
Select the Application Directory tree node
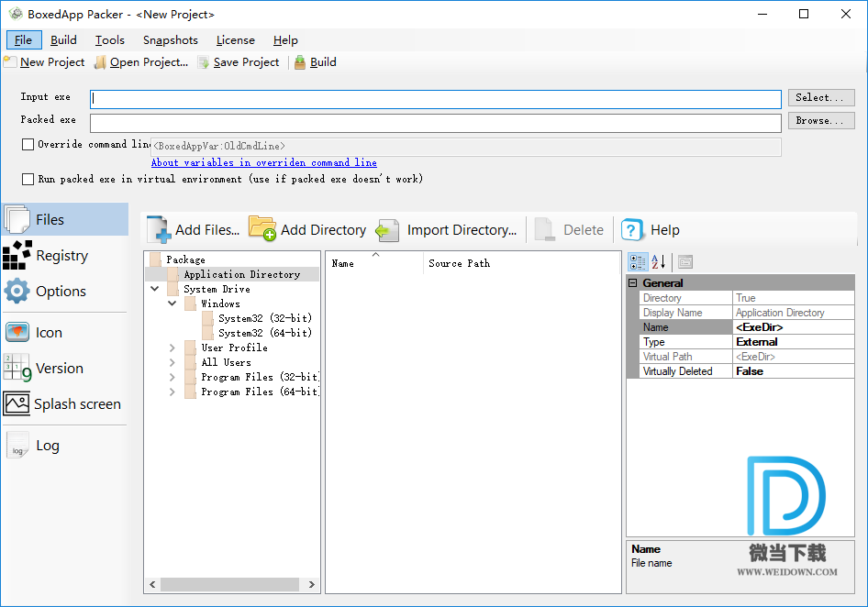click(x=242, y=274)
